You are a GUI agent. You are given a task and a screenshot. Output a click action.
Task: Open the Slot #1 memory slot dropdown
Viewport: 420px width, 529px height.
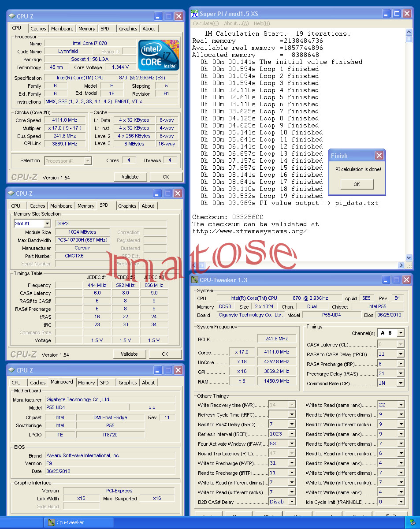(x=47, y=224)
